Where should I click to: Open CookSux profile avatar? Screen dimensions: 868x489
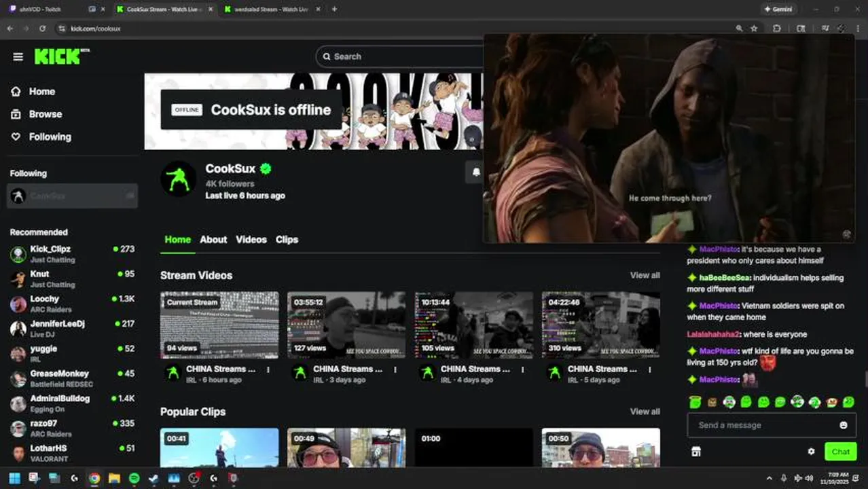tap(178, 179)
